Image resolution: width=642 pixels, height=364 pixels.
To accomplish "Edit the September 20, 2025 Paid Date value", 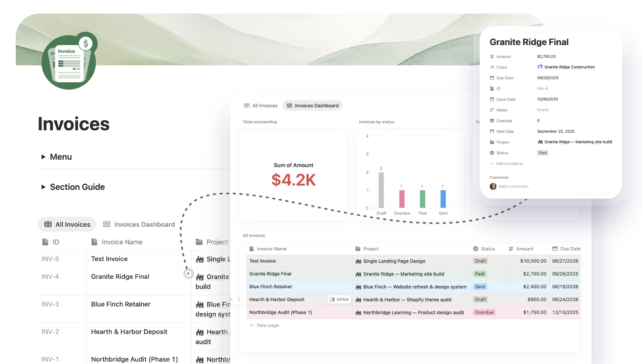I will tap(555, 132).
